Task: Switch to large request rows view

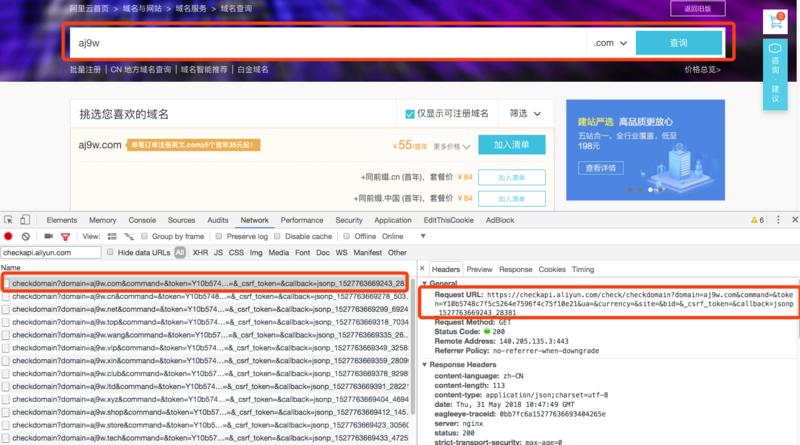Action: pos(112,236)
